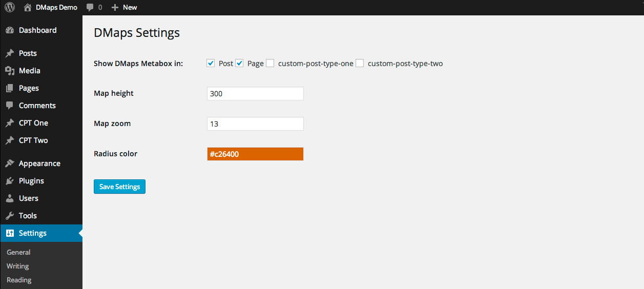Open the Users menu
The width and height of the screenshot is (644, 289).
41,198
